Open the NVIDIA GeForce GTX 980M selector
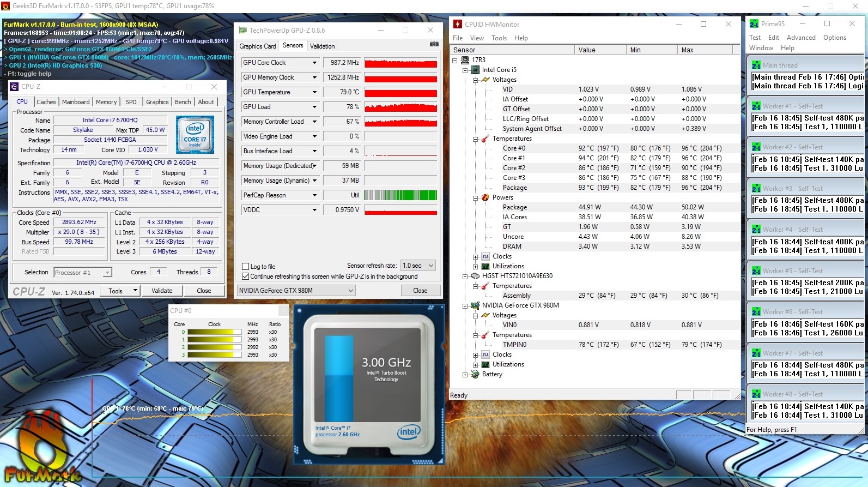The image size is (868, 487). tap(296, 291)
